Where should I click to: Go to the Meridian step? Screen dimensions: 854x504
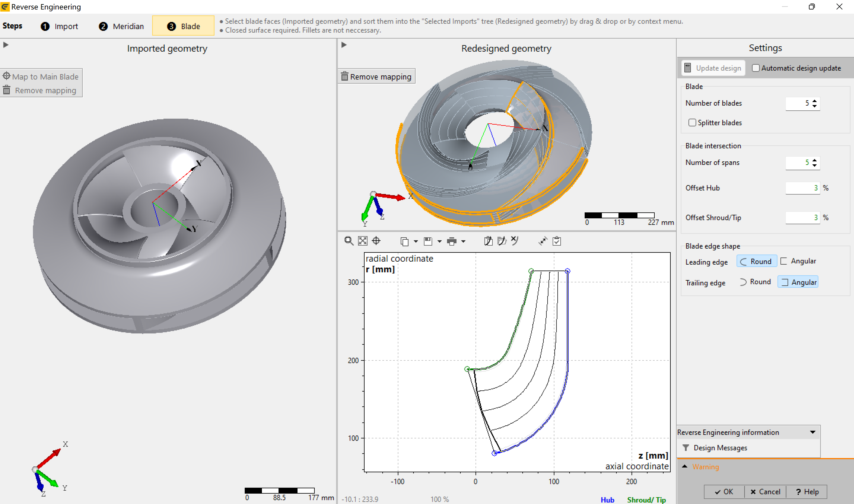(x=121, y=26)
